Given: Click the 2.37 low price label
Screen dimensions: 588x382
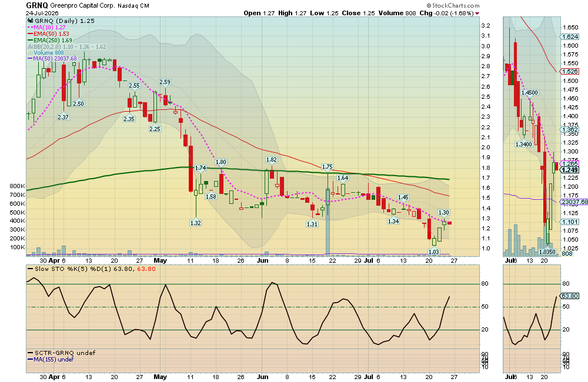Looking at the screenshot, I should click(x=63, y=118).
